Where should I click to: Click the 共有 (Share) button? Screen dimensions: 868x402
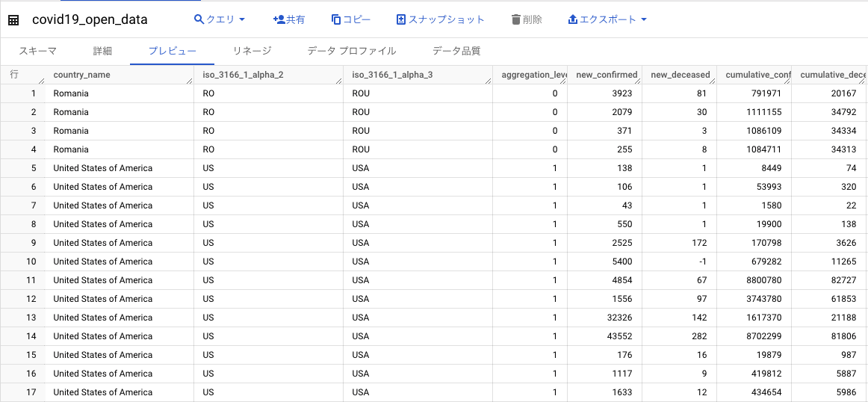(x=289, y=19)
